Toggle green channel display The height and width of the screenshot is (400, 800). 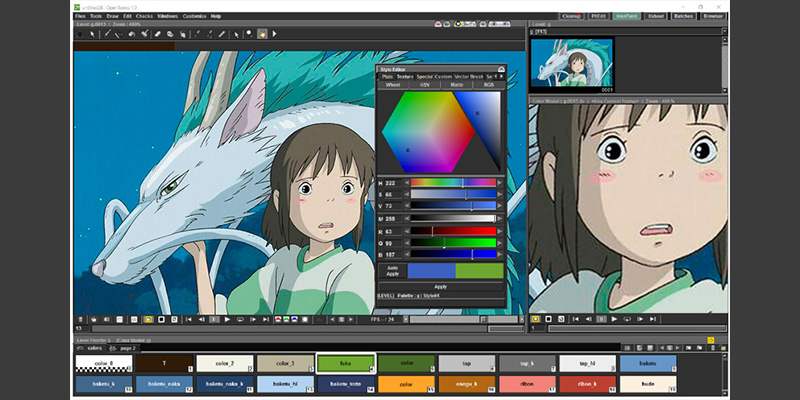pyautogui.click(x=286, y=319)
